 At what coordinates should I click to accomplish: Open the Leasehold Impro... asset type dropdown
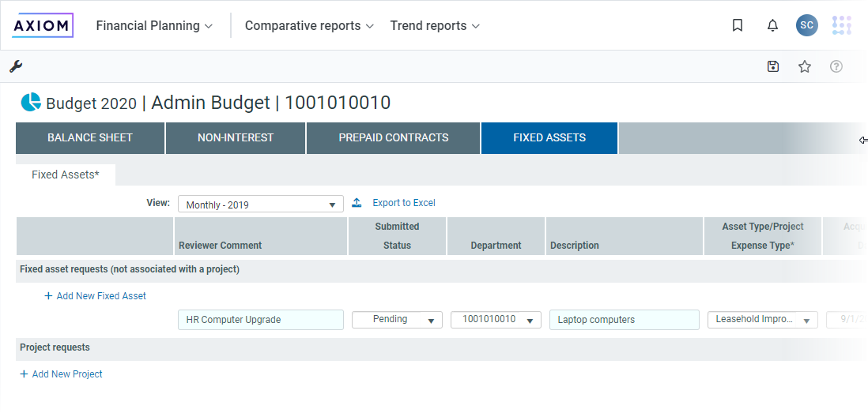[763, 320]
